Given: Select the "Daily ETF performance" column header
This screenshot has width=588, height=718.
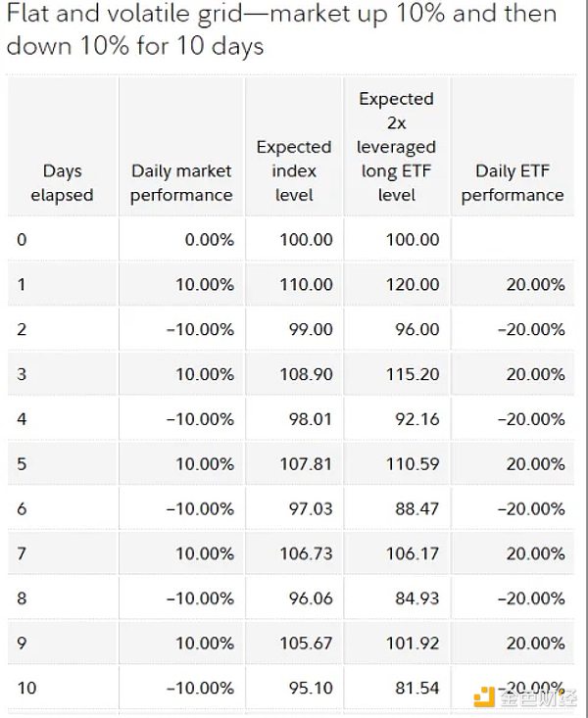Looking at the screenshot, I should tap(513, 183).
